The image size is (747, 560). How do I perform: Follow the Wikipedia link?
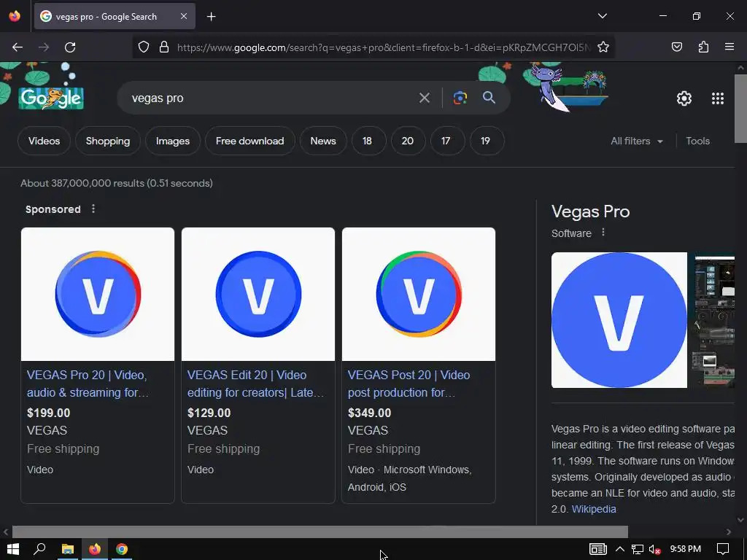coord(594,509)
